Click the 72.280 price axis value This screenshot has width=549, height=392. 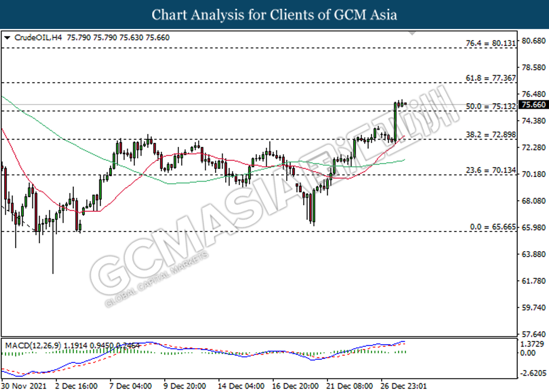pos(534,148)
